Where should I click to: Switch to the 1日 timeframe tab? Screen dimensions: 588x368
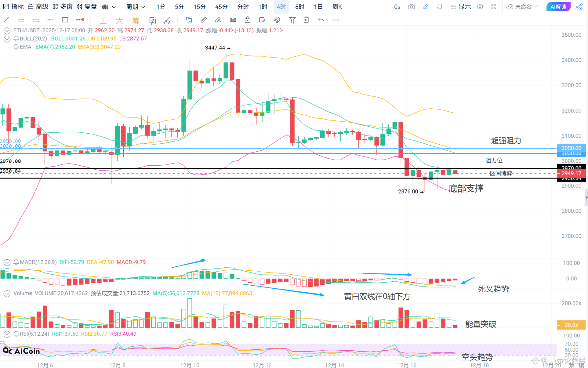(x=318, y=7)
